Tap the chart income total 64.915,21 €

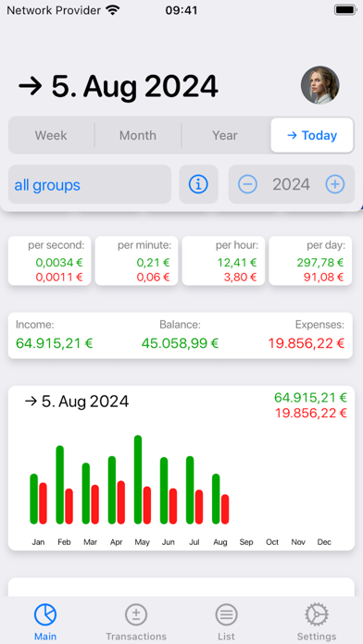pyautogui.click(x=310, y=398)
